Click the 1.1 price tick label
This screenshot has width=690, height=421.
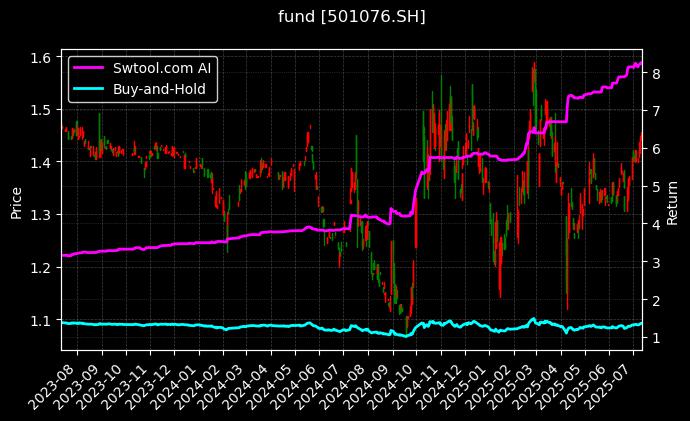point(42,320)
